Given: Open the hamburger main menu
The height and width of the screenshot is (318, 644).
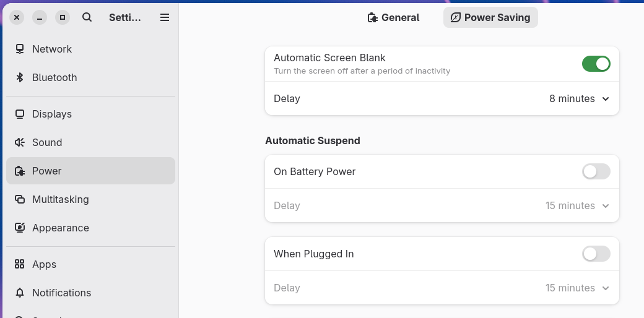Looking at the screenshot, I should click(x=165, y=17).
